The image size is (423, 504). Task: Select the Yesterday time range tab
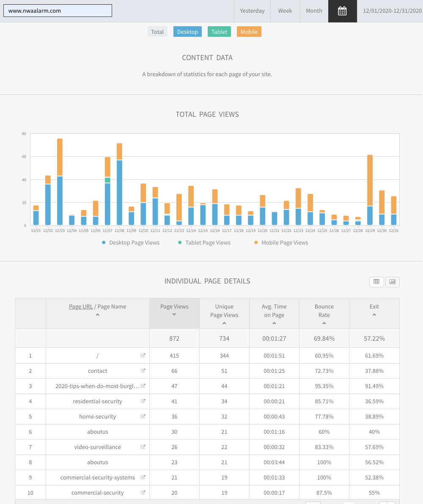click(x=252, y=11)
